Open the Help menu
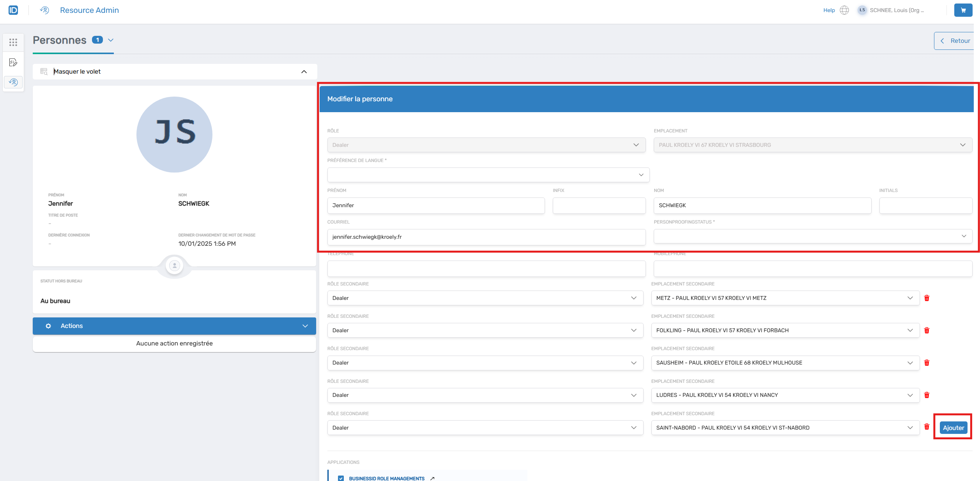 829,10
